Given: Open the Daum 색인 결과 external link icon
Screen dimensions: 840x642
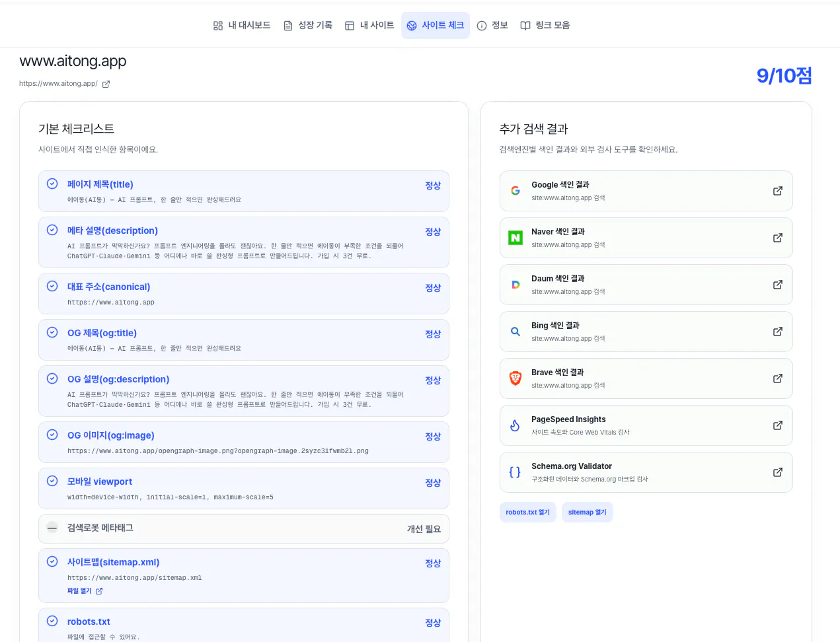Looking at the screenshot, I should pyautogui.click(x=778, y=285).
